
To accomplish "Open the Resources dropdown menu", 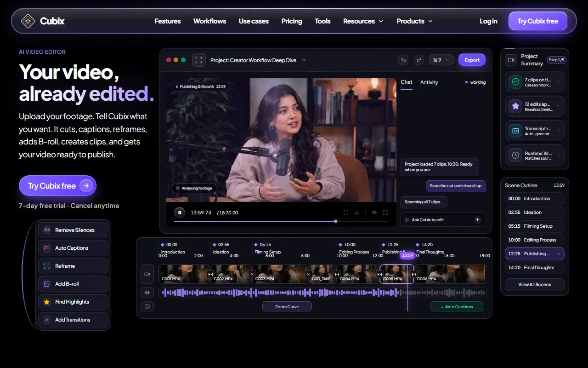I will tap(363, 21).
